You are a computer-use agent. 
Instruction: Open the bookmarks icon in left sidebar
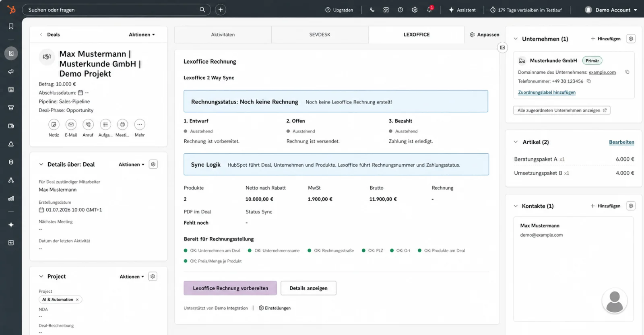pos(11,27)
